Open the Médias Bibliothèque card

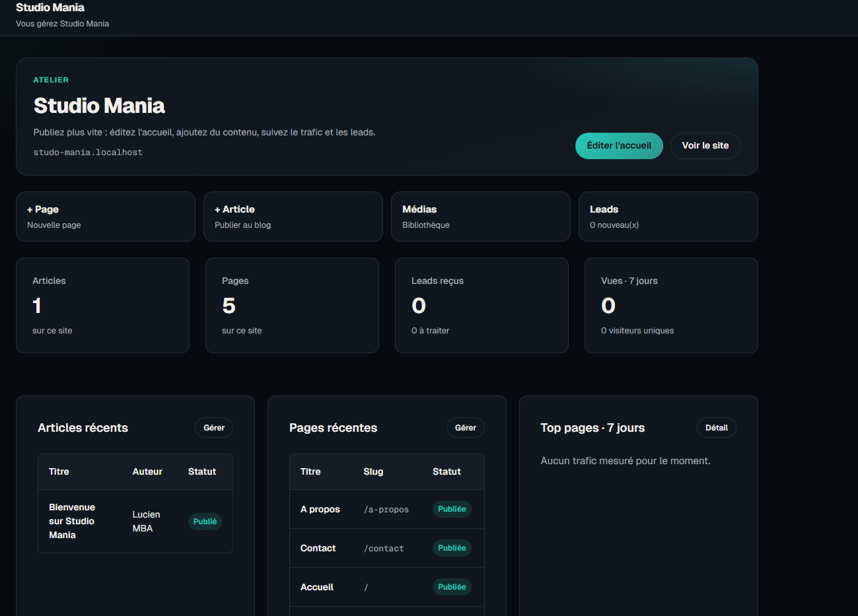(481, 217)
